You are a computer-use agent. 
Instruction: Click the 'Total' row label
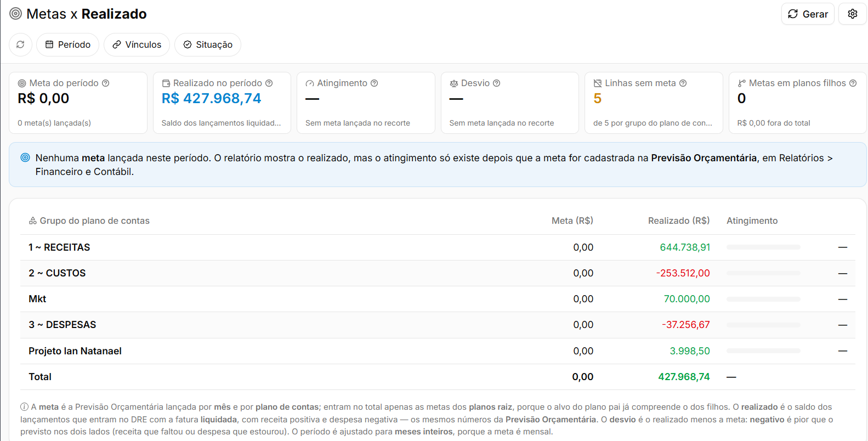pos(40,377)
